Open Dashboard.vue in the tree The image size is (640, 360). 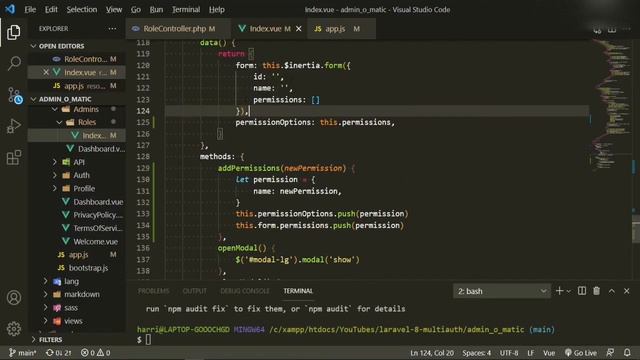click(x=98, y=202)
